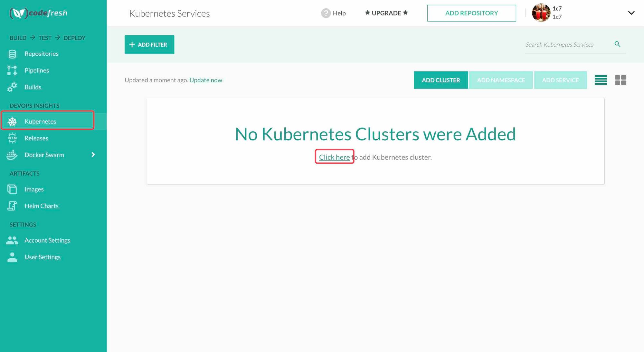
Task: Open the user account dropdown arrow
Action: pos(631,13)
